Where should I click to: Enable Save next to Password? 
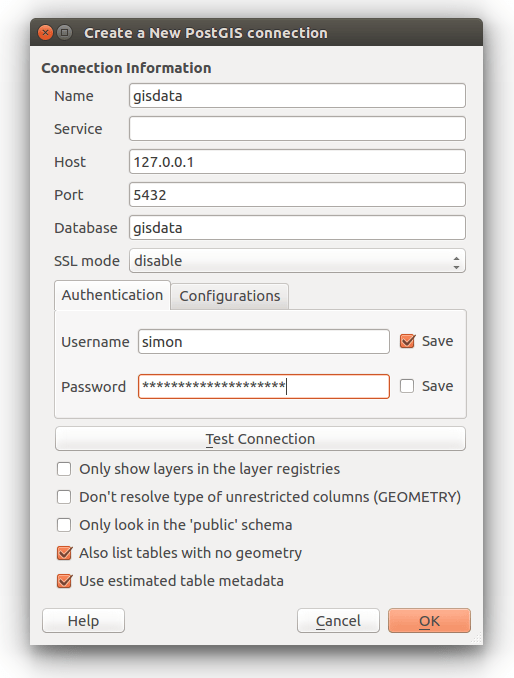pyautogui.click(x=407, y=386)
